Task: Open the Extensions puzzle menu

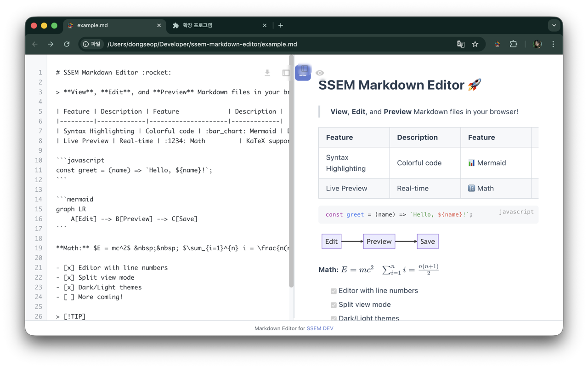Action: pyautogui.click(x=514, y=44)
